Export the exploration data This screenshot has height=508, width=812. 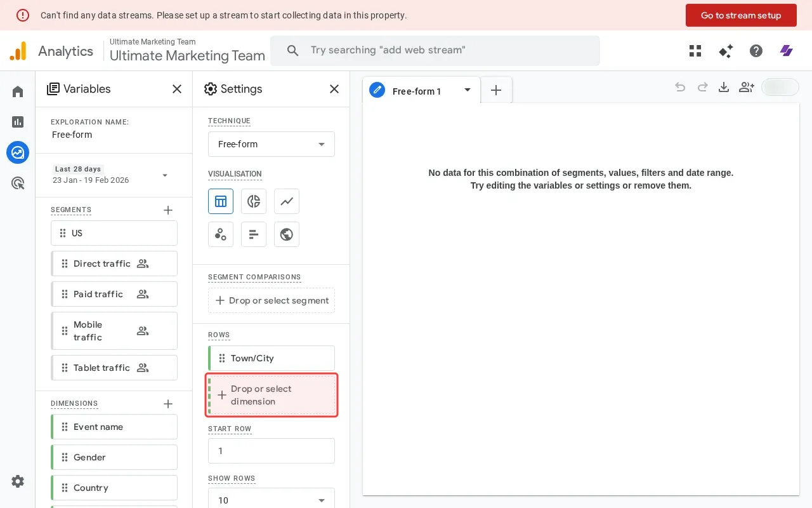[x=724, y=87]
